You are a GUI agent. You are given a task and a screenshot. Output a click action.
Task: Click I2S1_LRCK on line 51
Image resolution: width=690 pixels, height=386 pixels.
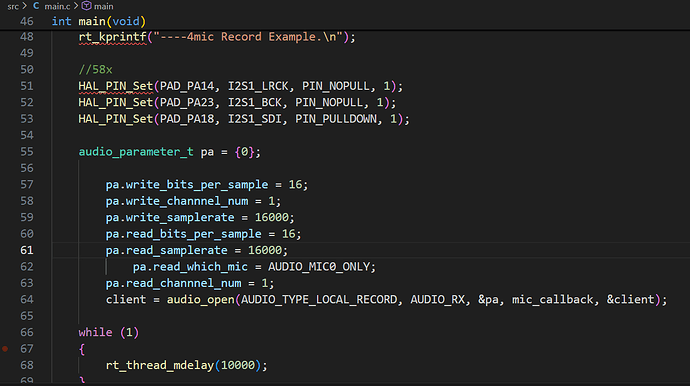pyautogui.click(x=258, y=86)
